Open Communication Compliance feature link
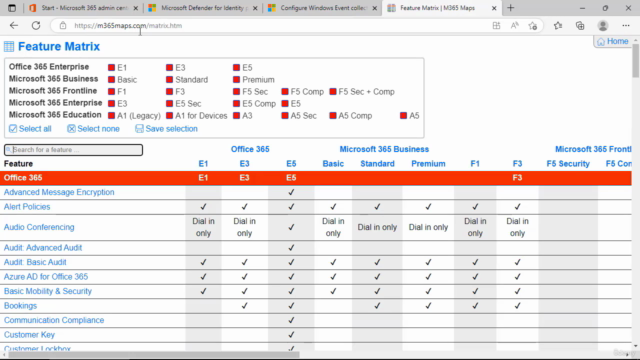Image resolution: width=640 pixels, height=360 pixels. point(54,320)
